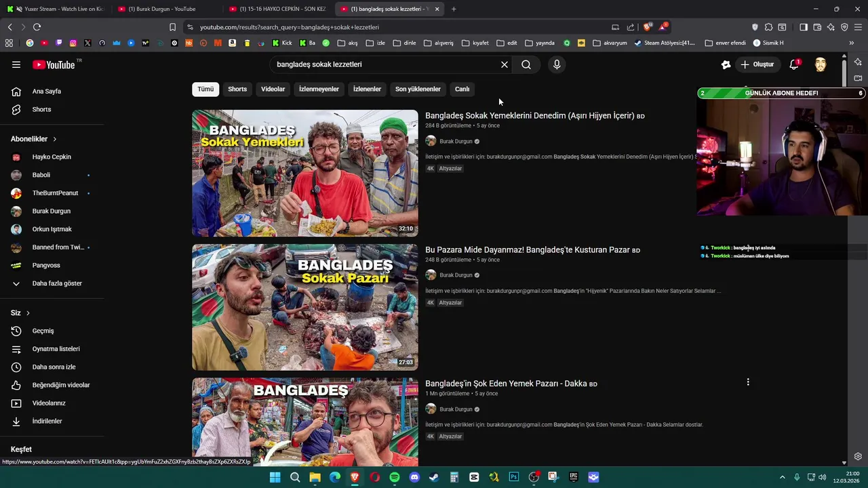
Task: Expand the Siz section chevron
Action: tap(28, 313)
